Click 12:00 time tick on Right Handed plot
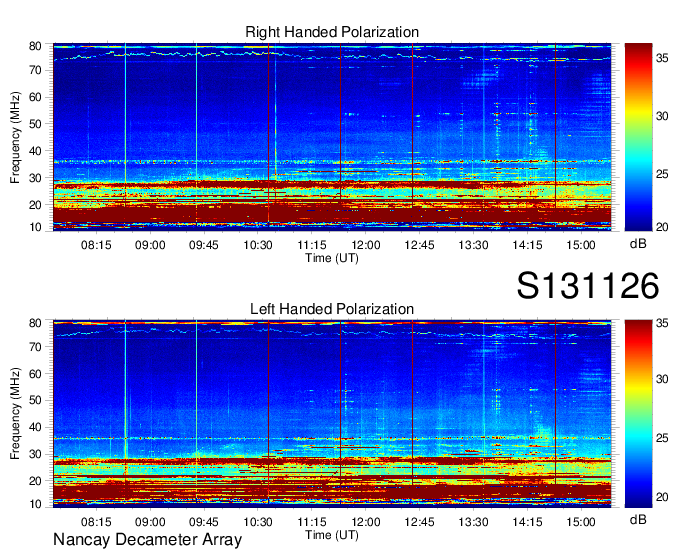 (x=366, y=245)
